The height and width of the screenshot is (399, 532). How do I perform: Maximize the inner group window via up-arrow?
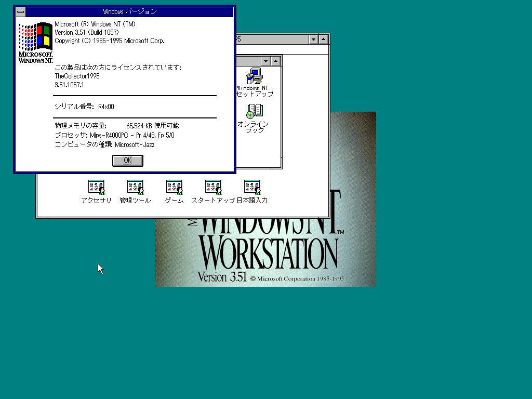coord(276,61)
